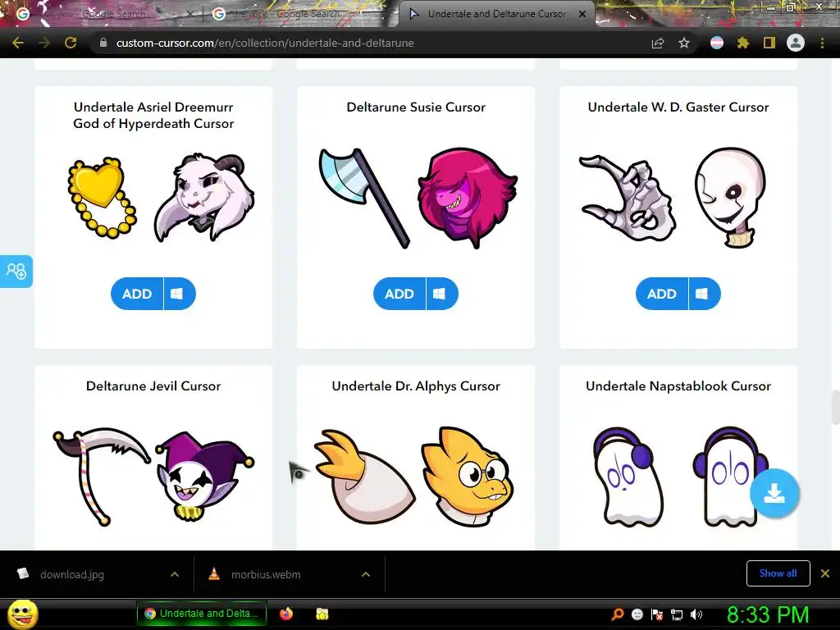Adjust volume via speaker tray icon
The image size is (840, 630).
point(696,614)
